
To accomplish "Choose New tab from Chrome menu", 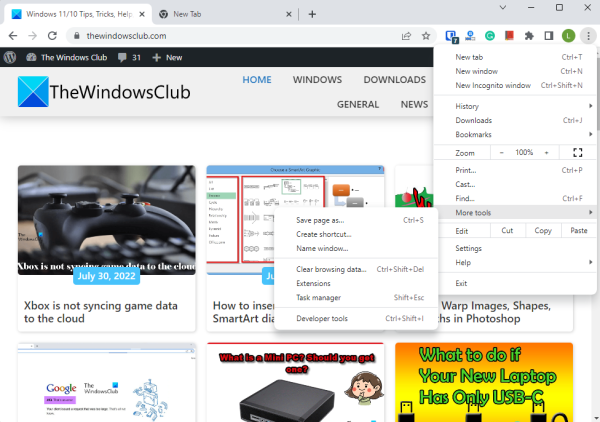I will (515, 57).
